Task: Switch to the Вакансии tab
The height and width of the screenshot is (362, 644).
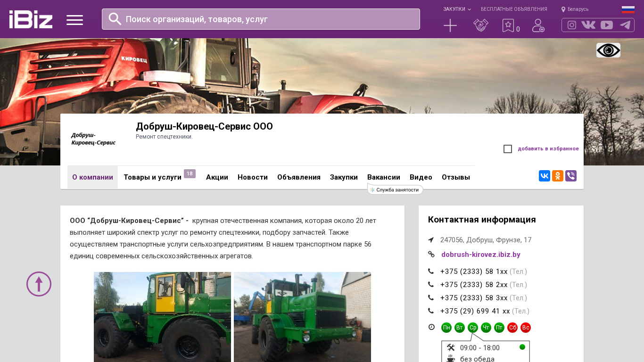Action: coord(384,177)
